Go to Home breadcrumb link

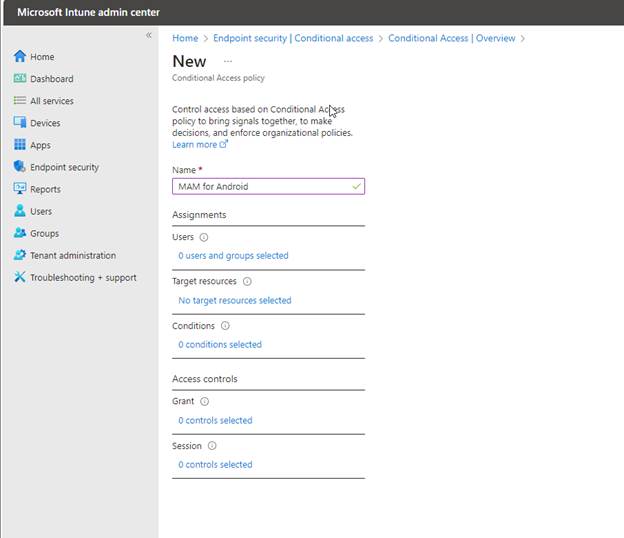185,38
